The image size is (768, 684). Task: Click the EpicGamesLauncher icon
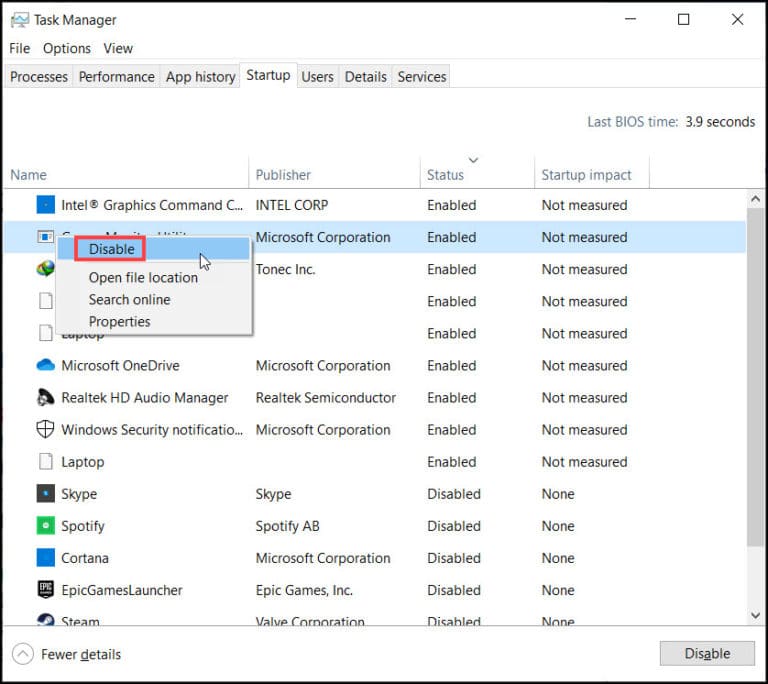[x=46, y=590]
